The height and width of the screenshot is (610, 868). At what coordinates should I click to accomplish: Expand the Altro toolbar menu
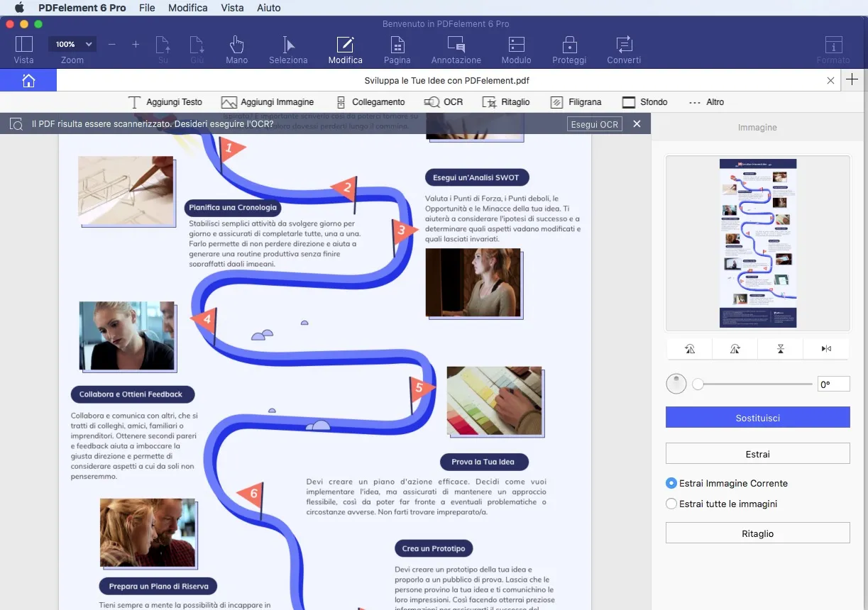pyautogui.click(x=707, y=101)
